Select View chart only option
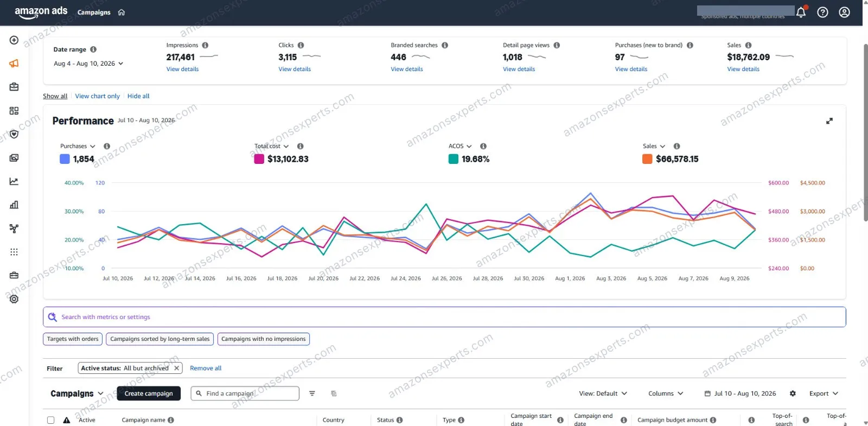 pos(98,96)
